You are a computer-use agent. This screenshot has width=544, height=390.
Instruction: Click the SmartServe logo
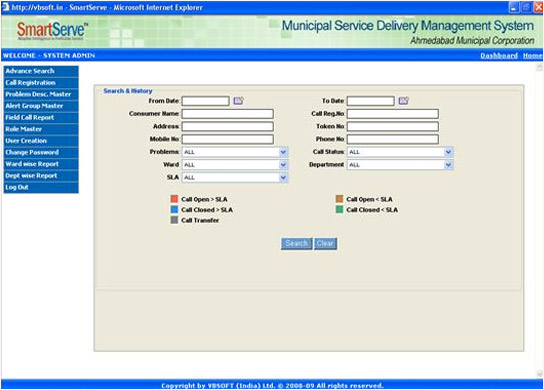52,31
